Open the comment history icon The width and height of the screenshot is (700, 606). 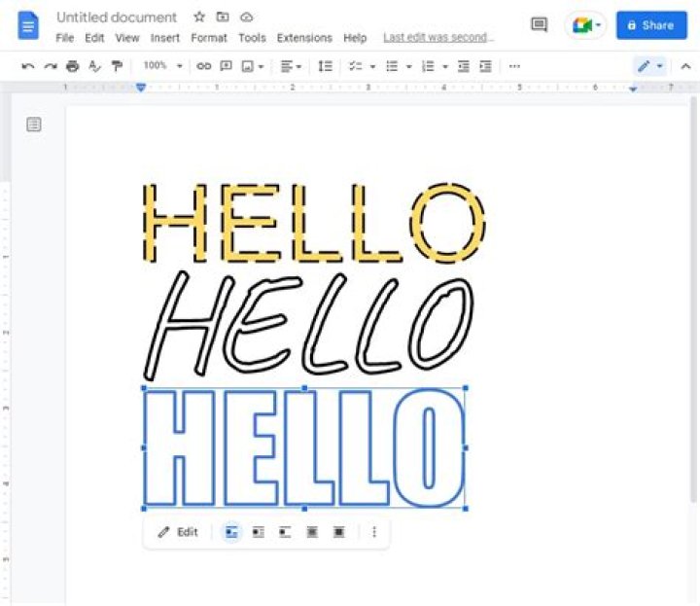coord(539,25)
